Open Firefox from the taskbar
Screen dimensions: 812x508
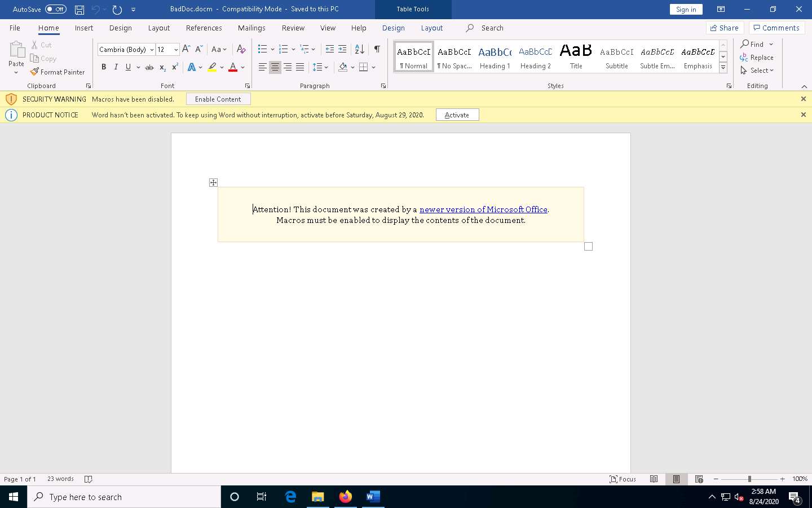[346, 497]
